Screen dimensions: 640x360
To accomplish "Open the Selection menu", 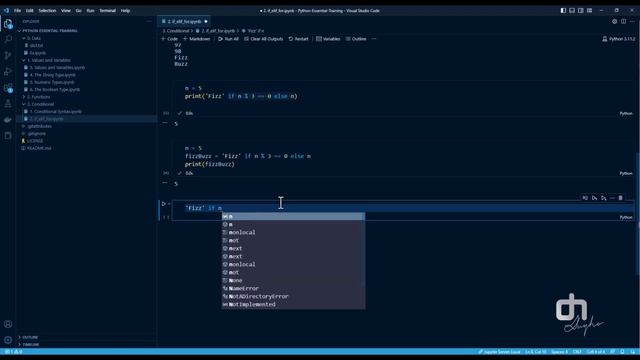I will coord(47,11).
